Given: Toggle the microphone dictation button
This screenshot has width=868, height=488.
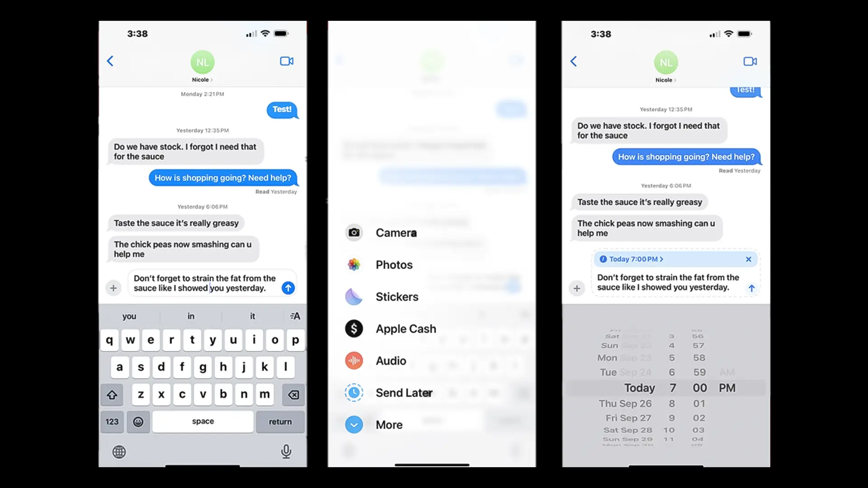Looking at the screenshot, I should pyautogui.click(x=286, y=451).
